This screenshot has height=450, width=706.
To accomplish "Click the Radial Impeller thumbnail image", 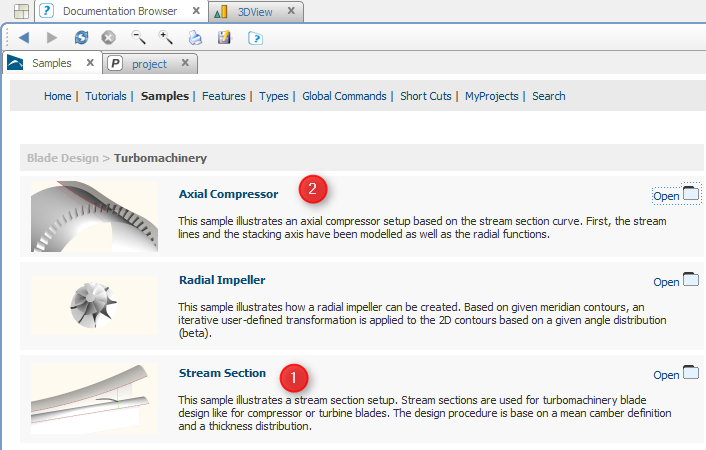I will [x=94, y=305].
